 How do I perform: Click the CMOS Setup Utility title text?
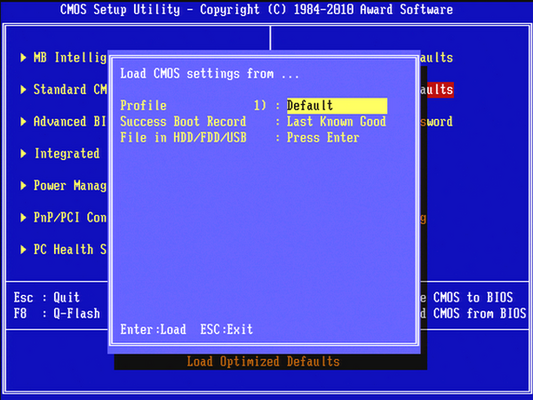pos(256,10)
